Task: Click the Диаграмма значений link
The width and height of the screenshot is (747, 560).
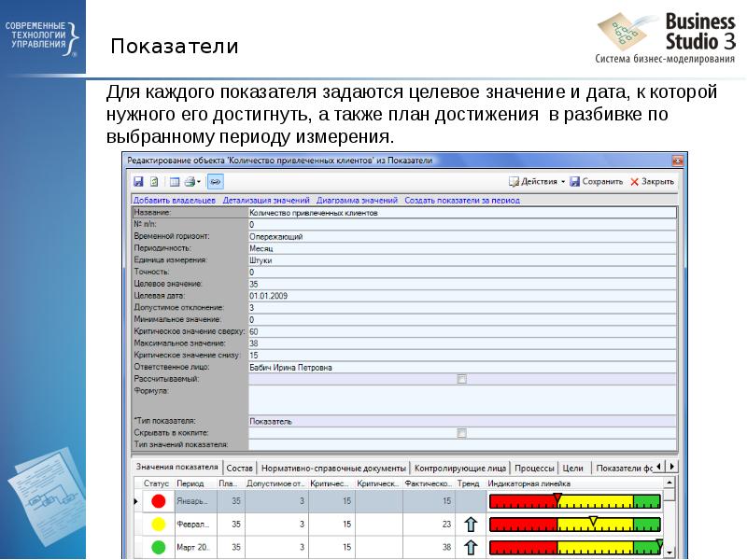Action: (357, 201)
